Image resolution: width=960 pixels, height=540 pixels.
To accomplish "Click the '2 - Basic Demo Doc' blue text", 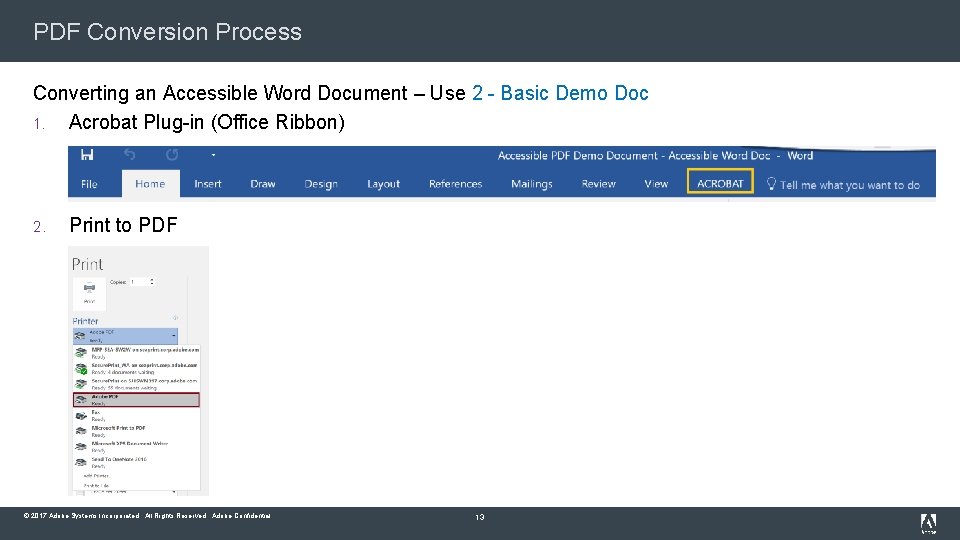I will [560, 93].
